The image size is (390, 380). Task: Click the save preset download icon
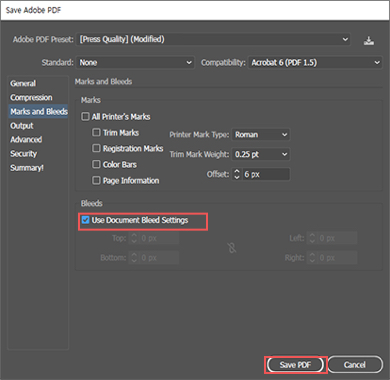point(368,41)
